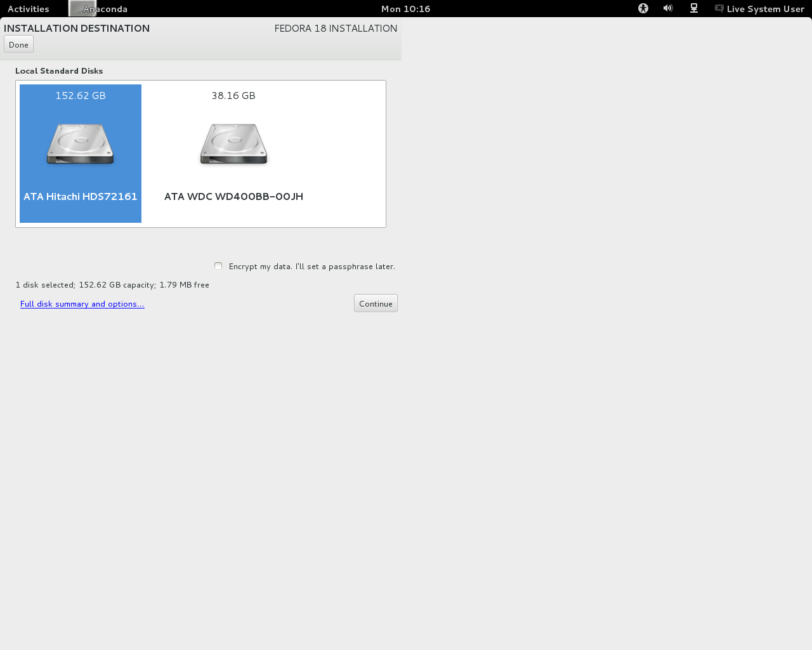This screenshot has width=812, height=650.
Task: Click the chat status icon beside Live System User
Action: 719,8
